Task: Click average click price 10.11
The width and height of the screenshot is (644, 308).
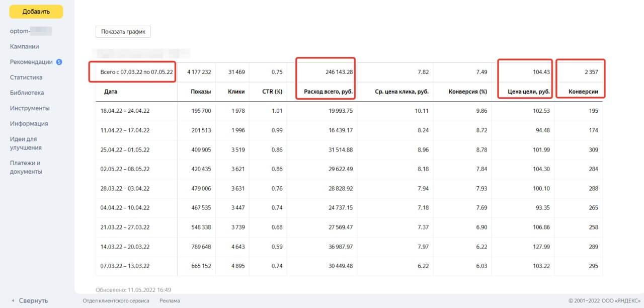Action: 421,111
